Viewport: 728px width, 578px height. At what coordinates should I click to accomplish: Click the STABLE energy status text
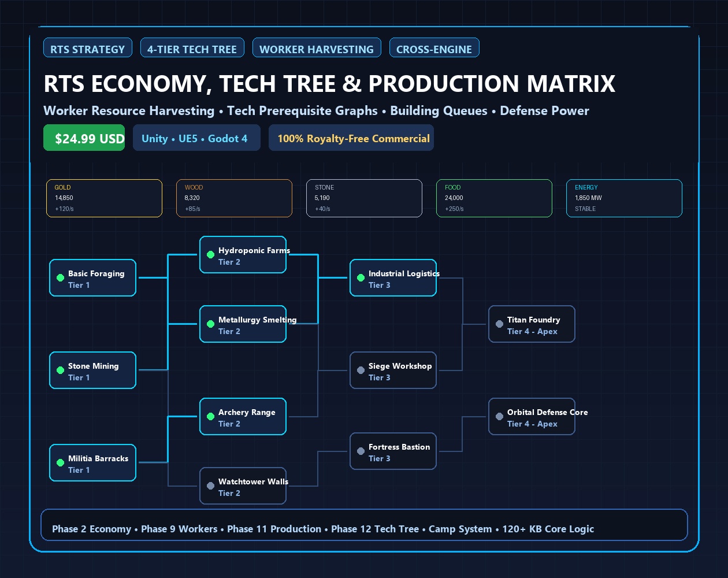pos(585,209)
